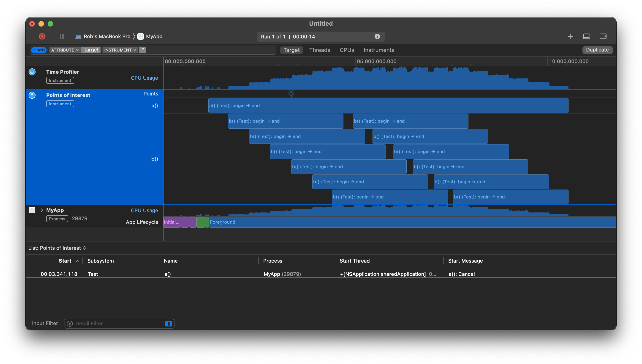The height and width of the screenshot is (364, 642).
Task: Switch to the Threads tab
Action: [x=319, y=50]
